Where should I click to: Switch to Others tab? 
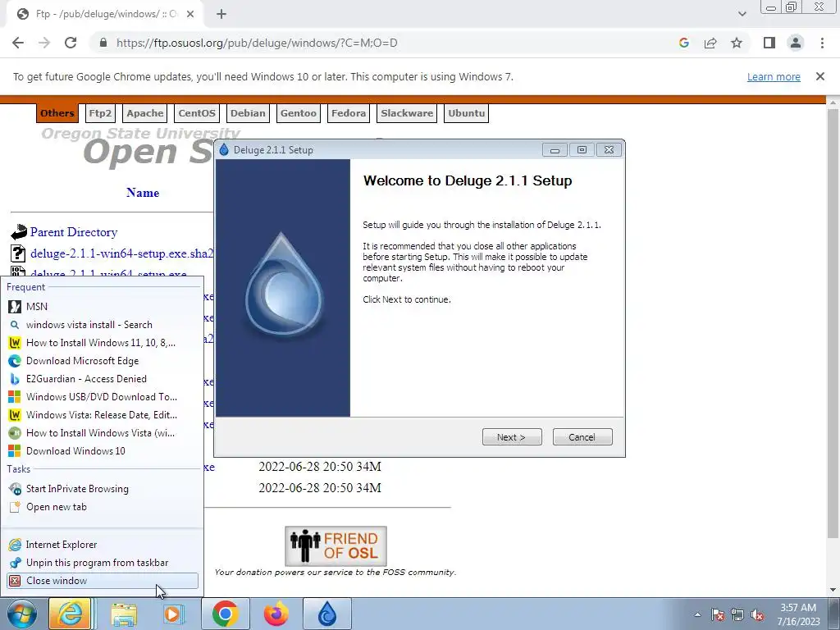[x=57, y=113]
